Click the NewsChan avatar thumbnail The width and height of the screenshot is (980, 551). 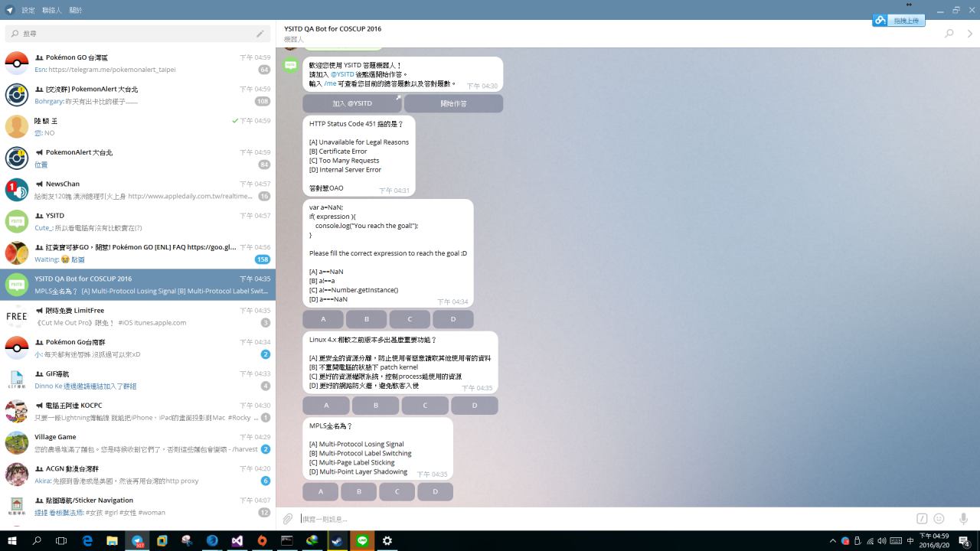[x=17, y=190]
